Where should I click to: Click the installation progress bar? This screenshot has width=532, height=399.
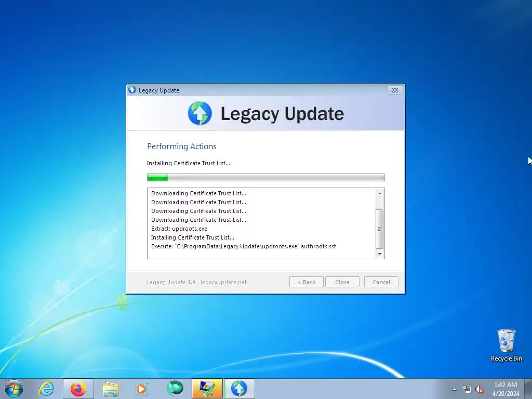[266, 177]
